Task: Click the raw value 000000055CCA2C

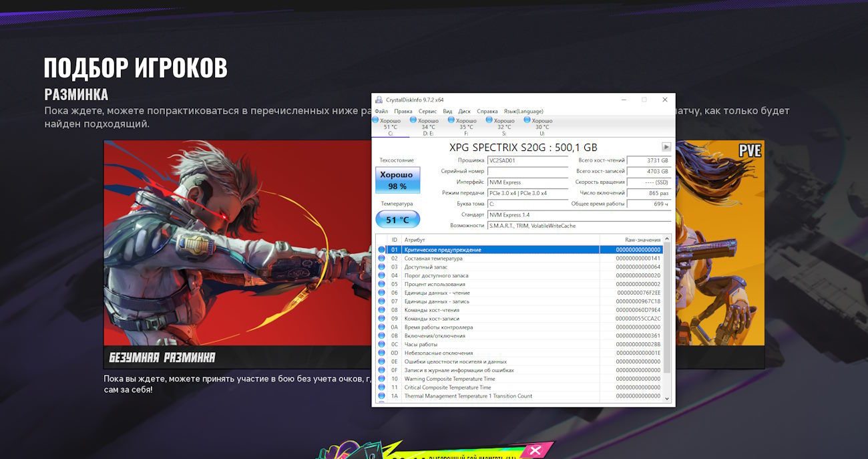Action: tap(638, 319)
